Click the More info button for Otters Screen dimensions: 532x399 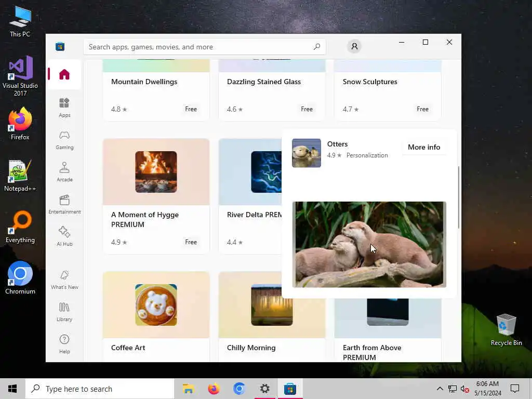click(x=424, y=147)
